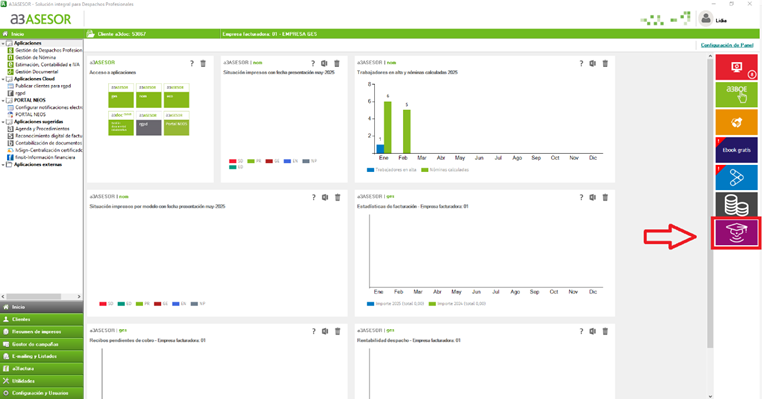Screen dimensions: 762x399
Task: Click help icon on Acceso a aplicaciones widget
Action: tap(191, 63)
